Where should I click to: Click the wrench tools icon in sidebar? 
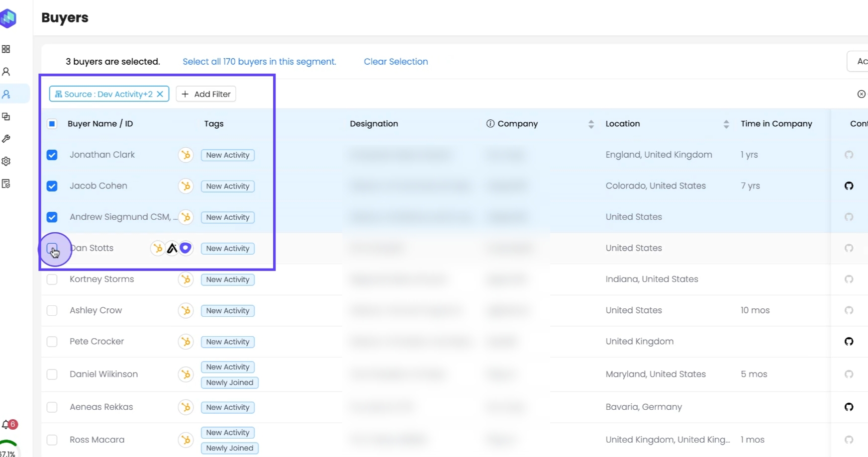tap(6, 139)
